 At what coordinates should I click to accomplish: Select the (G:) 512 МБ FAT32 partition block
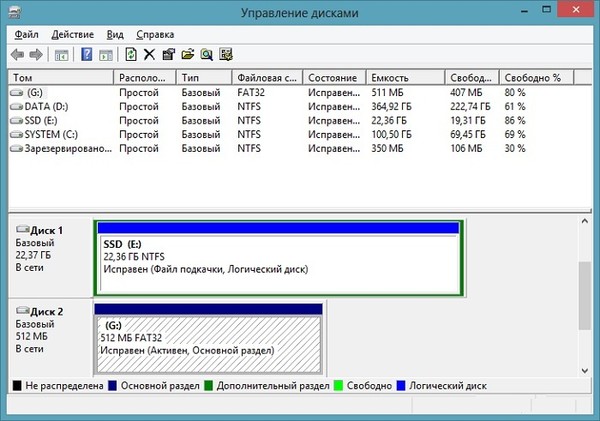click(x=209, y=338)
